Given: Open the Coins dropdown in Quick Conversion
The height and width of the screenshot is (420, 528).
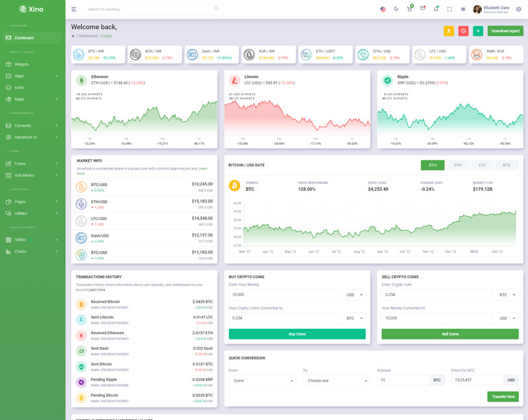Looking at the screenshot, I should tap(262, 380).
